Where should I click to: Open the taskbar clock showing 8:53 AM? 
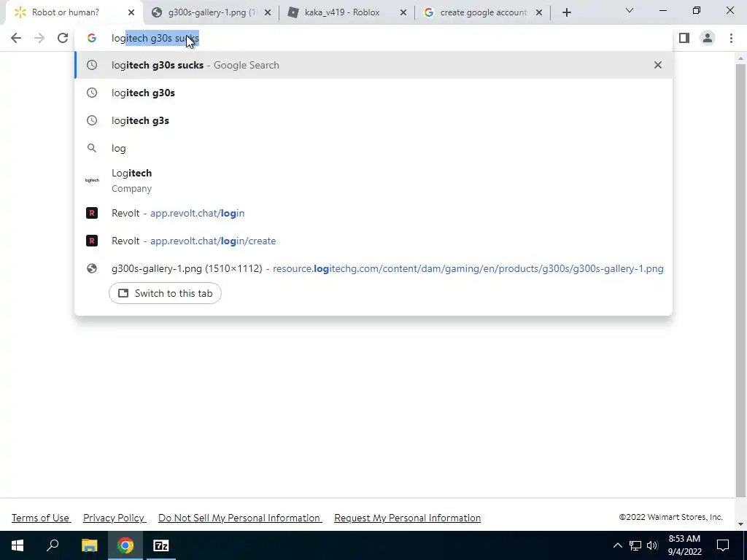coord(684,545)
